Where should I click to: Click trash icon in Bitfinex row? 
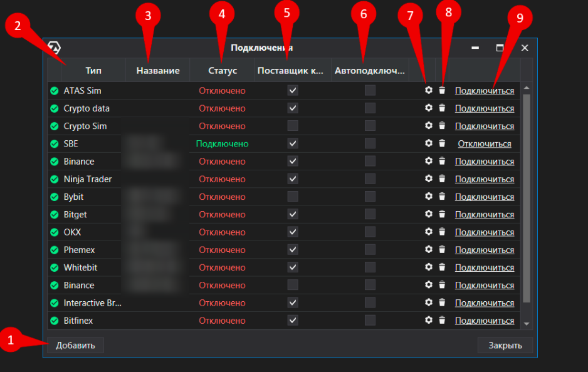click(442, 320)
